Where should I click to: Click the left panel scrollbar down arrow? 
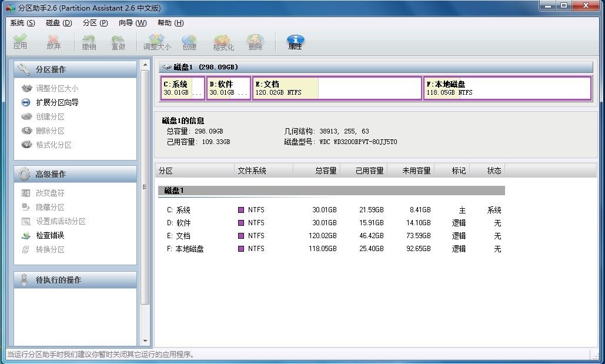(x=145, y=340)
